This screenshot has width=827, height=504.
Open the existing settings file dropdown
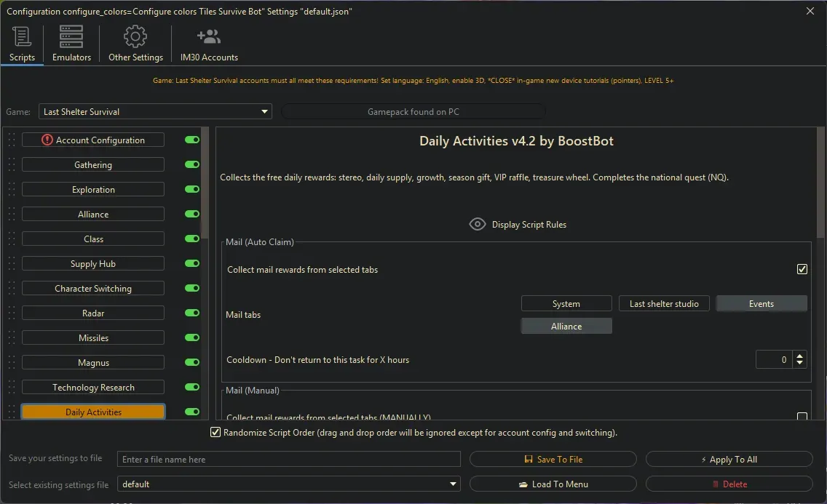tap(288, 484)
